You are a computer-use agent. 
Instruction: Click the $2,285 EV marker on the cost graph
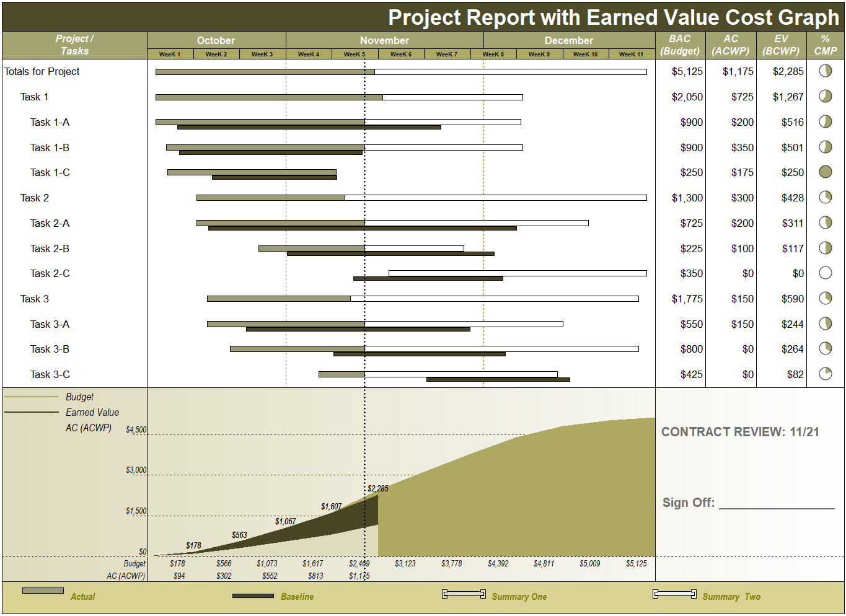click(x=377, y=488)
